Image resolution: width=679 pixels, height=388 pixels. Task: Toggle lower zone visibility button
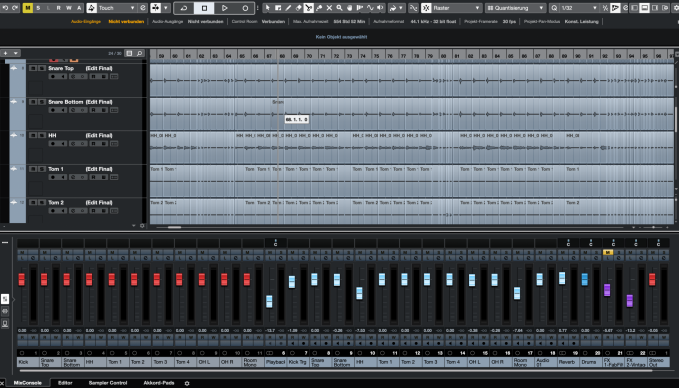pyautogui.click(x=644, y=8)
